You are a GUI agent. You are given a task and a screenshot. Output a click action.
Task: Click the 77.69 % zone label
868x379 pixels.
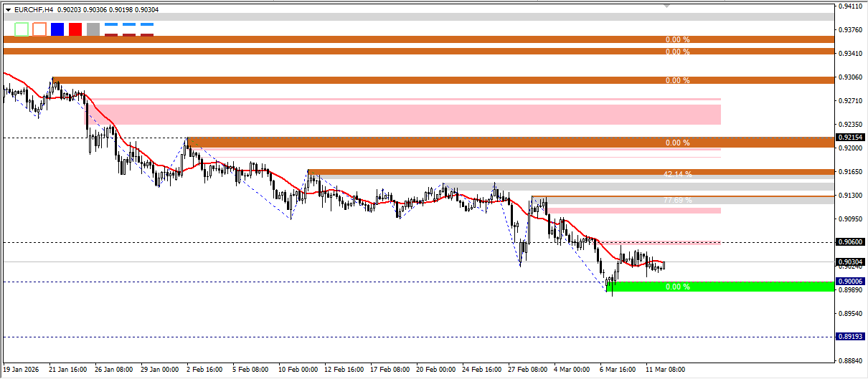point(677,201)
